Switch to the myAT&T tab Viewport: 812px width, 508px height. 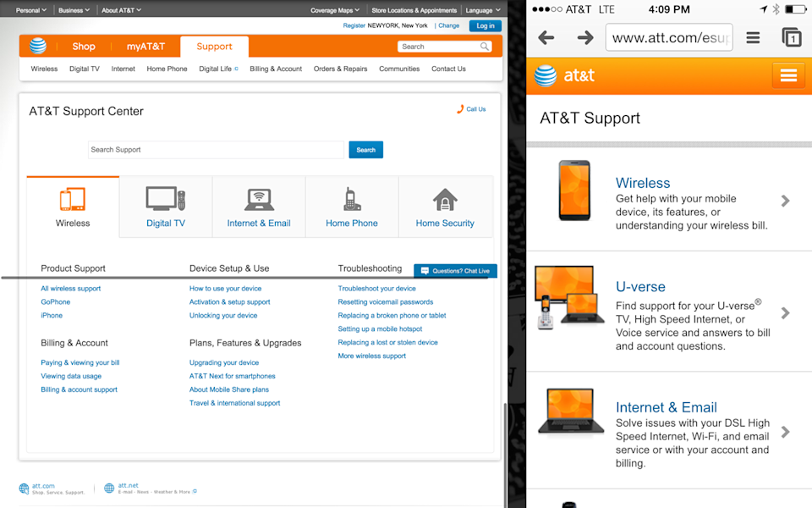coord(145,47)
